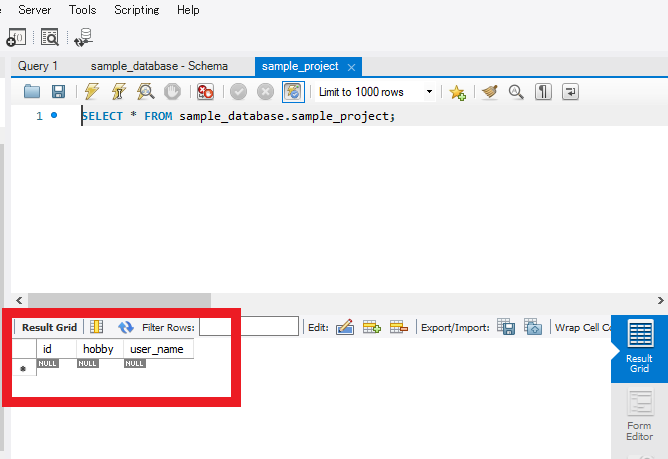Open find panel magnifier icon
668x459 pixels.
point(516,92)
